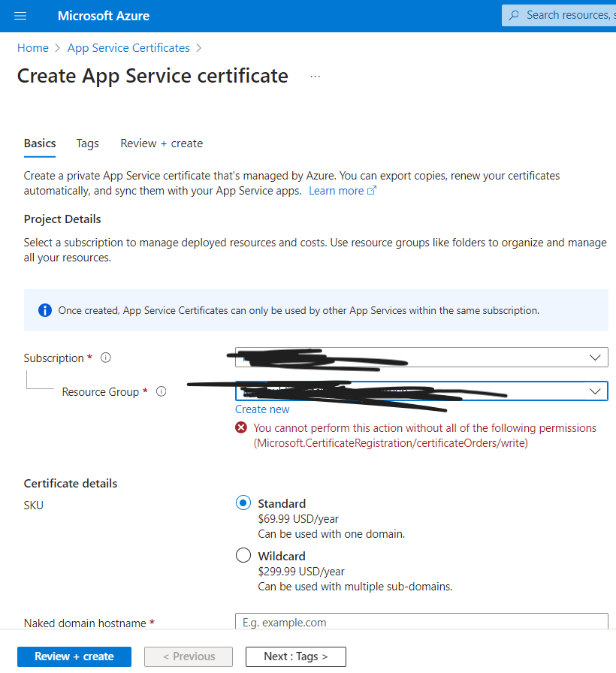Open the Azure portal hamburger menu
The width and height of the screenshot is (616, 673).
(20, 15)
